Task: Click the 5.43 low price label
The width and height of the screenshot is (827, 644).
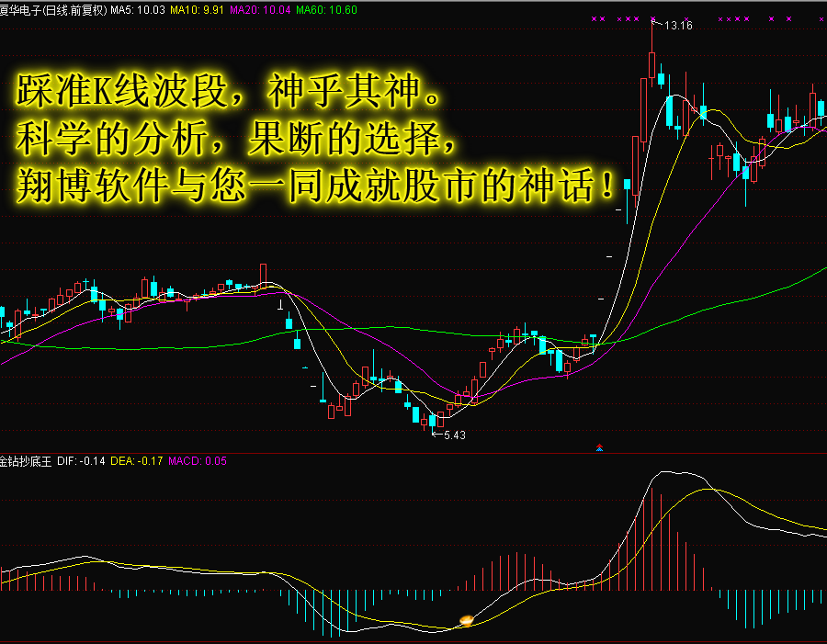Action: [455, 435]
